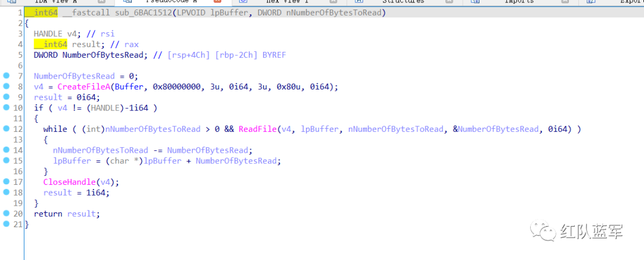Open the Hex View-1 tab
The height and width of the screenshot is (260, 644).
(x=287, y=2)
